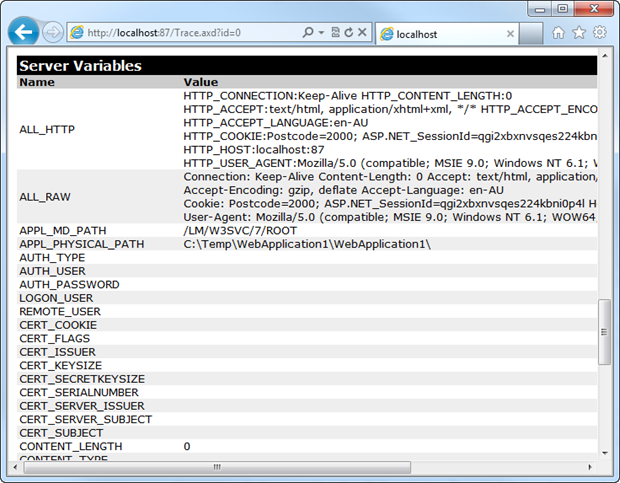Click the CONTENT_LENGTH row name
620x483 pixels.
71,446
